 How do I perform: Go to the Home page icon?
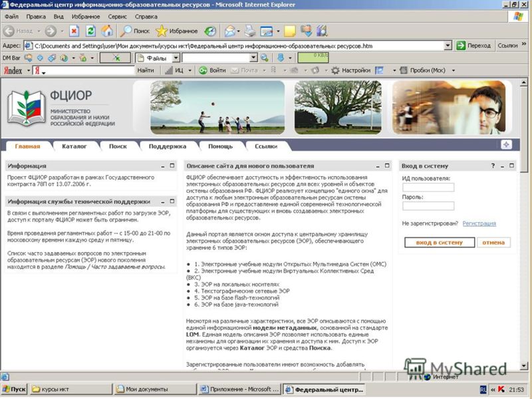(107, 31)
